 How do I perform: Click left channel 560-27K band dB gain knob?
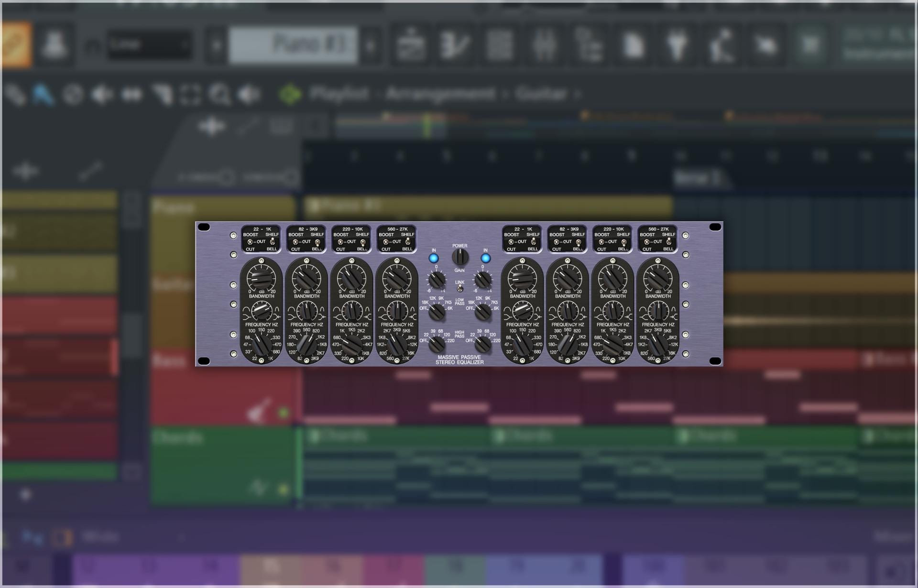(397, 278)
